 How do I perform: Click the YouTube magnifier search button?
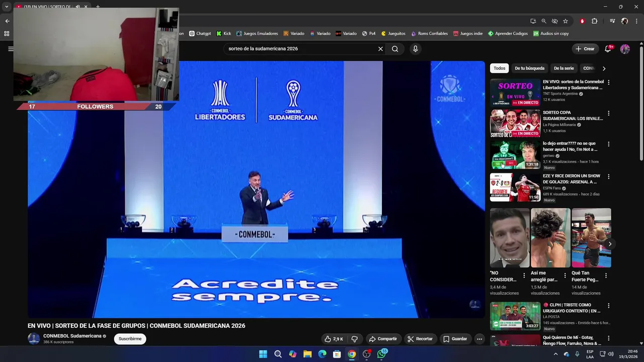coord(395,49)
